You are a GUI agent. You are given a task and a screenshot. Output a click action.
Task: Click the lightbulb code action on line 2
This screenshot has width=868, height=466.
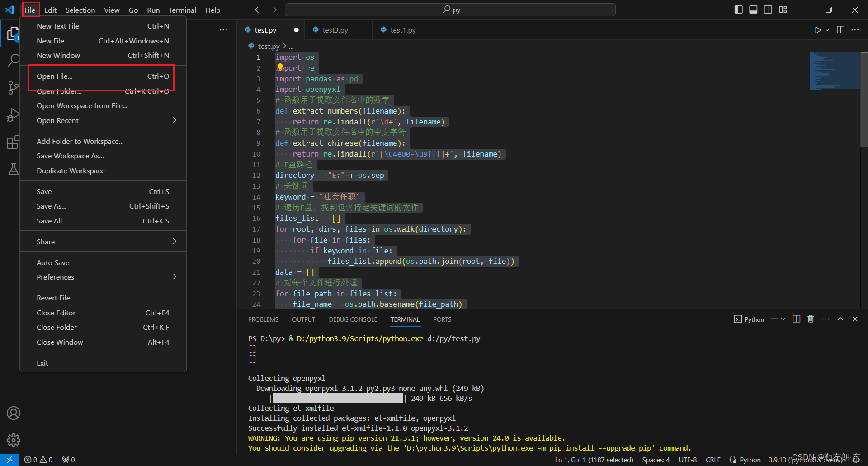click(280, 67)
